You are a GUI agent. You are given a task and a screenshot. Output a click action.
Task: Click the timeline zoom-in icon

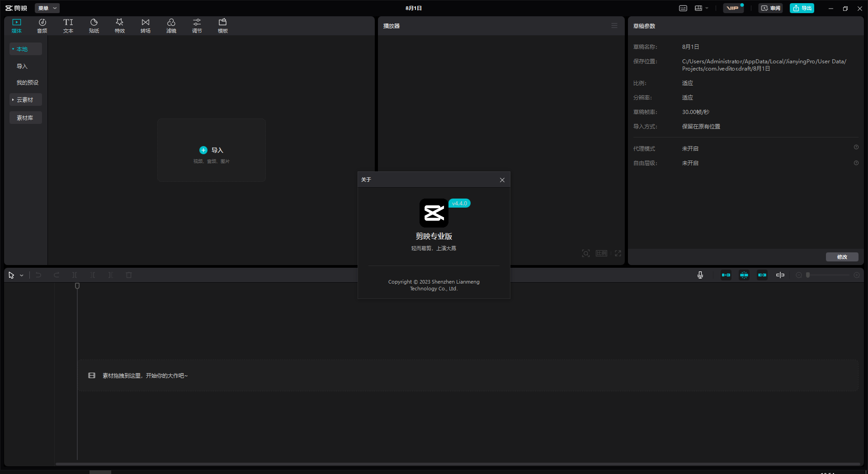pos(857,275)
